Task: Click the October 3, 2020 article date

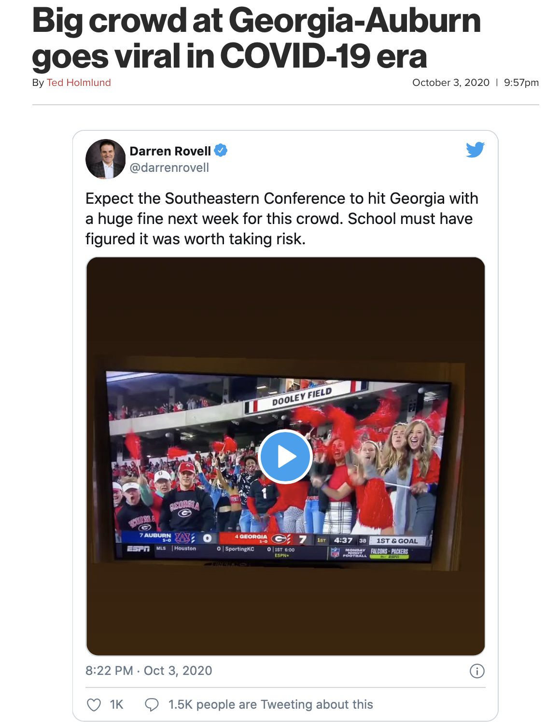Action: click(451, 83)
